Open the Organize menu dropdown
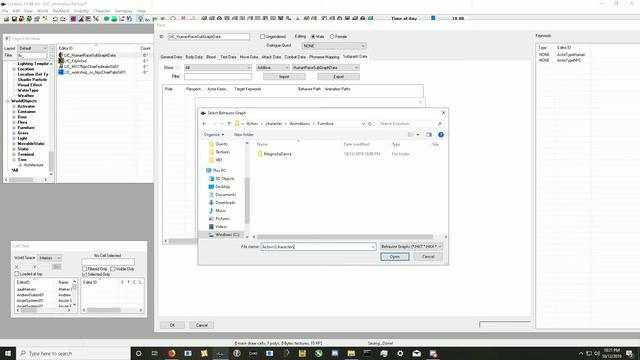 [x=214, y=135]
